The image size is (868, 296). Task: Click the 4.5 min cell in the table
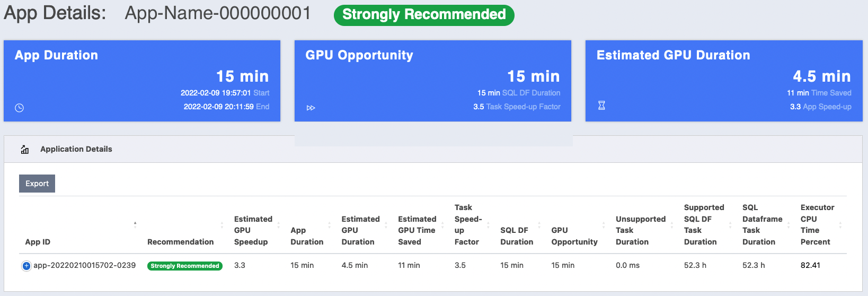[355, 265]
